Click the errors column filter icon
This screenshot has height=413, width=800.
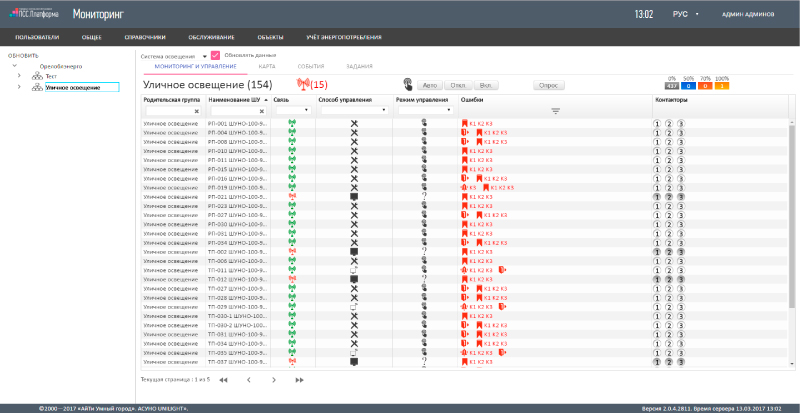[x=556, y=110]
